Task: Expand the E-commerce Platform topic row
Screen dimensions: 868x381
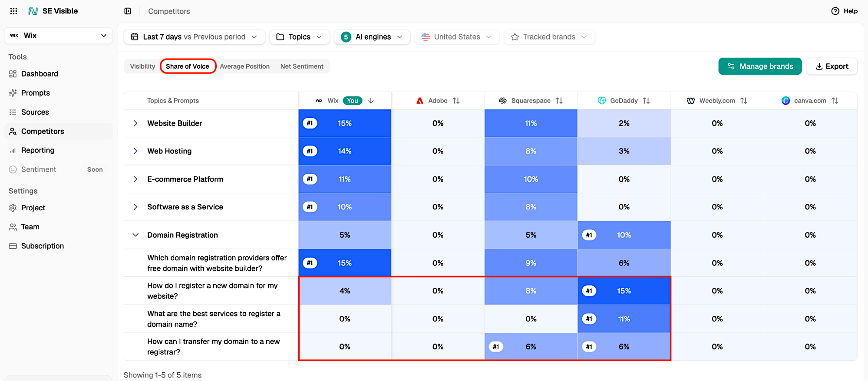Action: (135, 179)
